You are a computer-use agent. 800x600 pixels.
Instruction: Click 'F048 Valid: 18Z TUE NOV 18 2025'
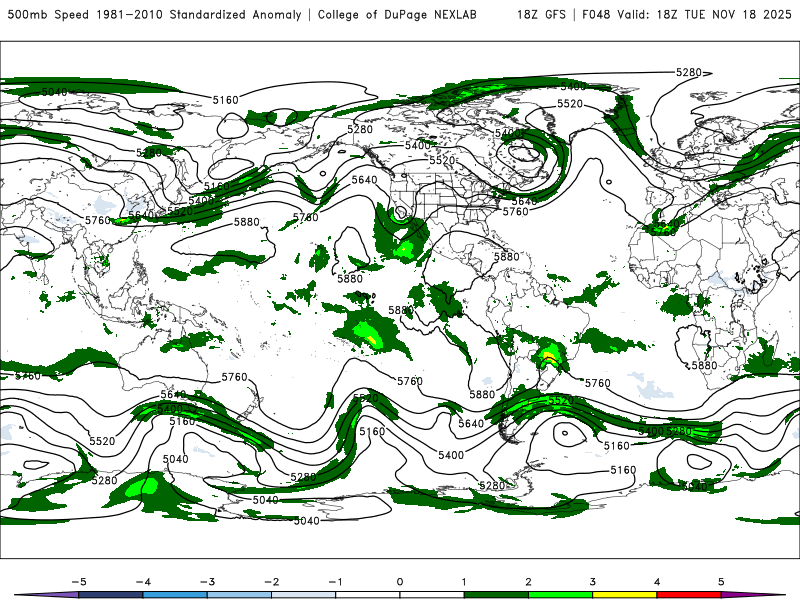687,14
